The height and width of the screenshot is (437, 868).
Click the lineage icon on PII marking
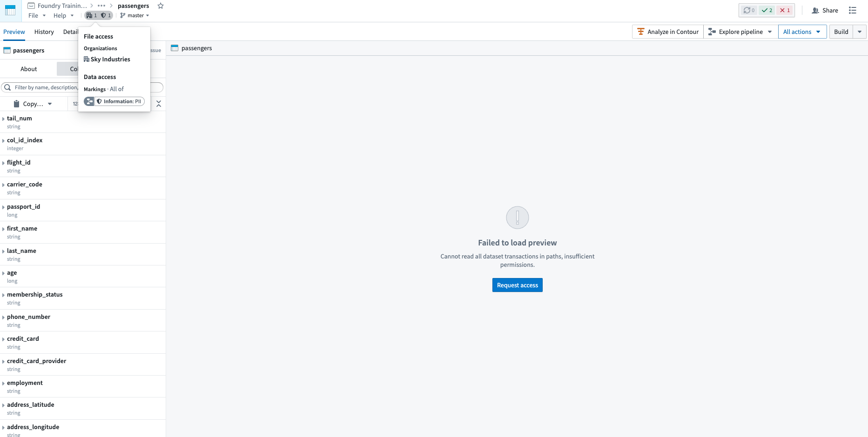pyautogui.click(x=89, y=101)
